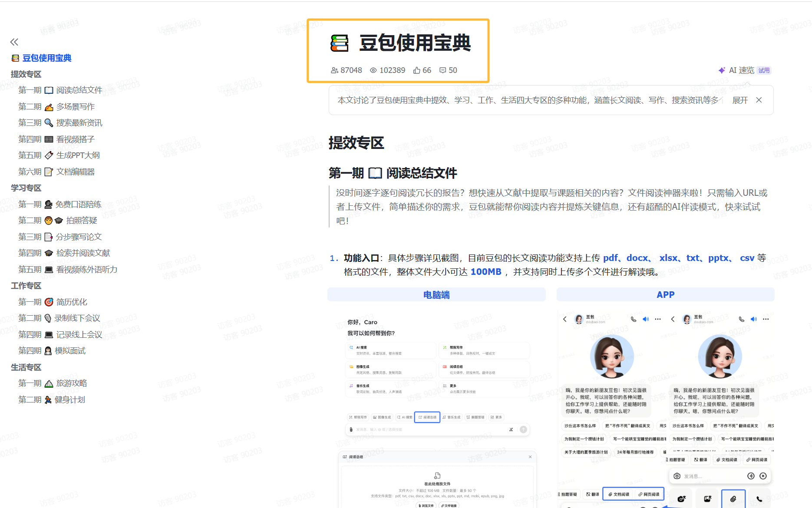
Task: Open 第五期 生成PPT大纲 in sidebar
Action: [x=59, y=155]
